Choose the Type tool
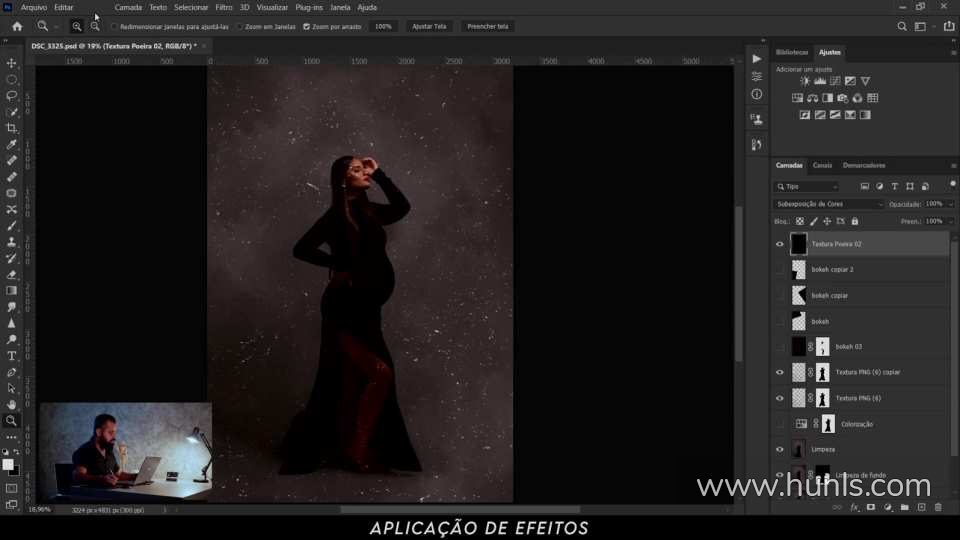Viewport: 960px width, 540px height. 12,356
